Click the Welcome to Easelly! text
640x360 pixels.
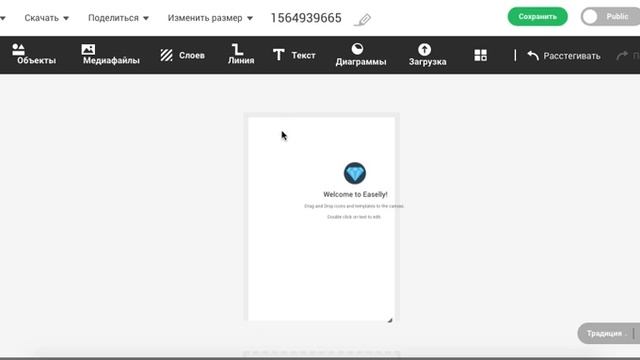355,195
